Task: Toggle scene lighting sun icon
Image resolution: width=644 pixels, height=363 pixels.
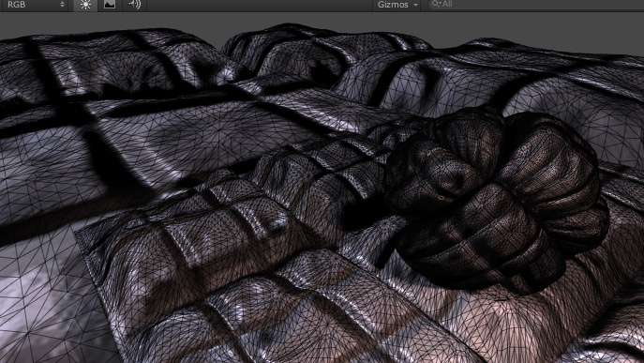Action: click(85, 5)
